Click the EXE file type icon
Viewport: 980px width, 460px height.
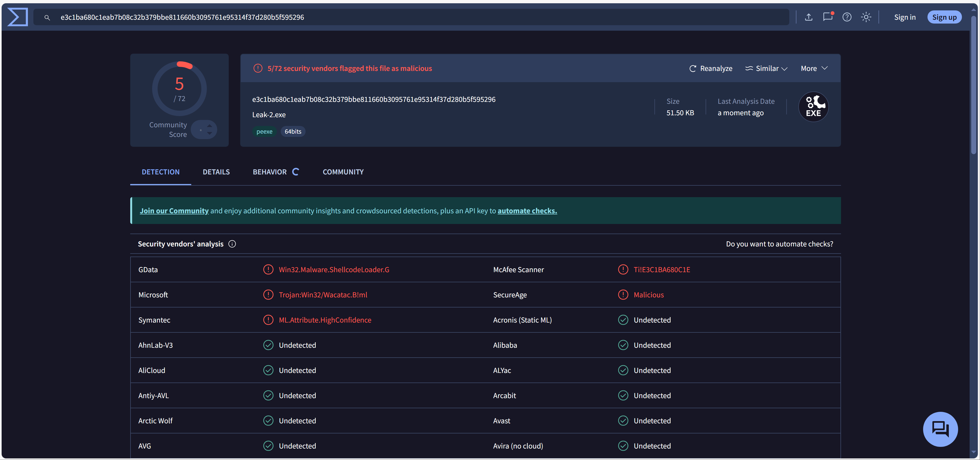click(813, 107)
